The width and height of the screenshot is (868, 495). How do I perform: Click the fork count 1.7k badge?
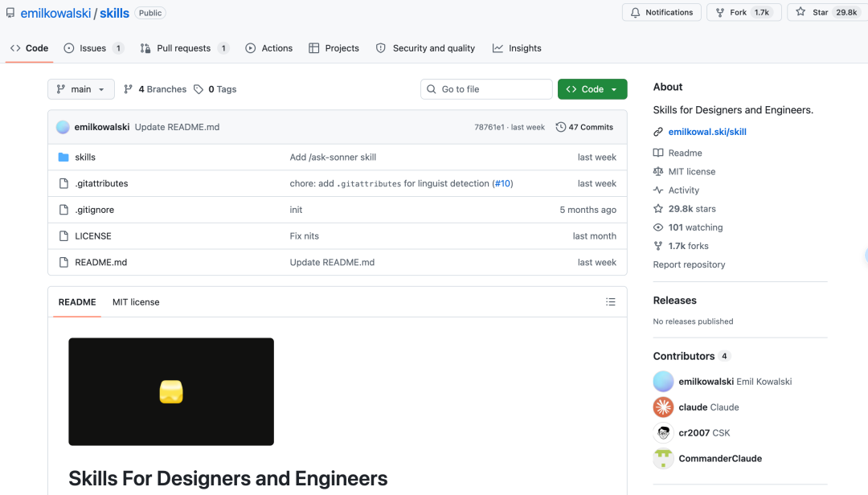tap(762, 12)
